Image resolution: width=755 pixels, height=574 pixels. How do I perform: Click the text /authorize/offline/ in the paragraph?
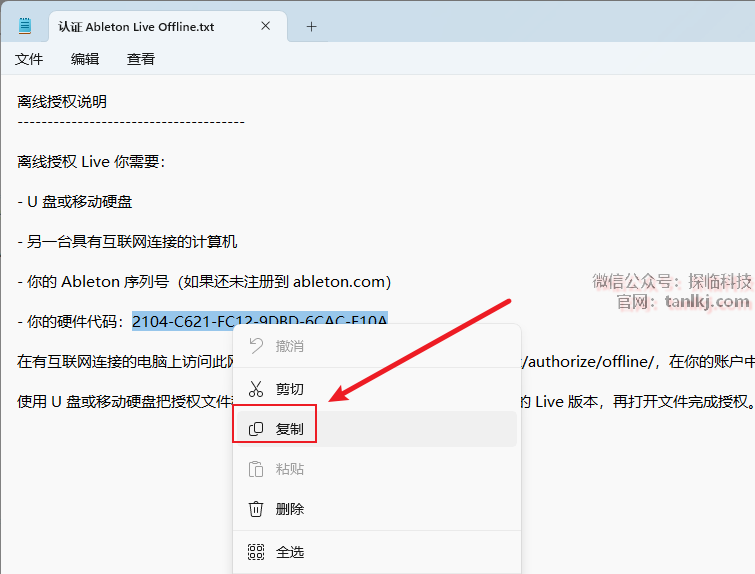click(588, 361)
